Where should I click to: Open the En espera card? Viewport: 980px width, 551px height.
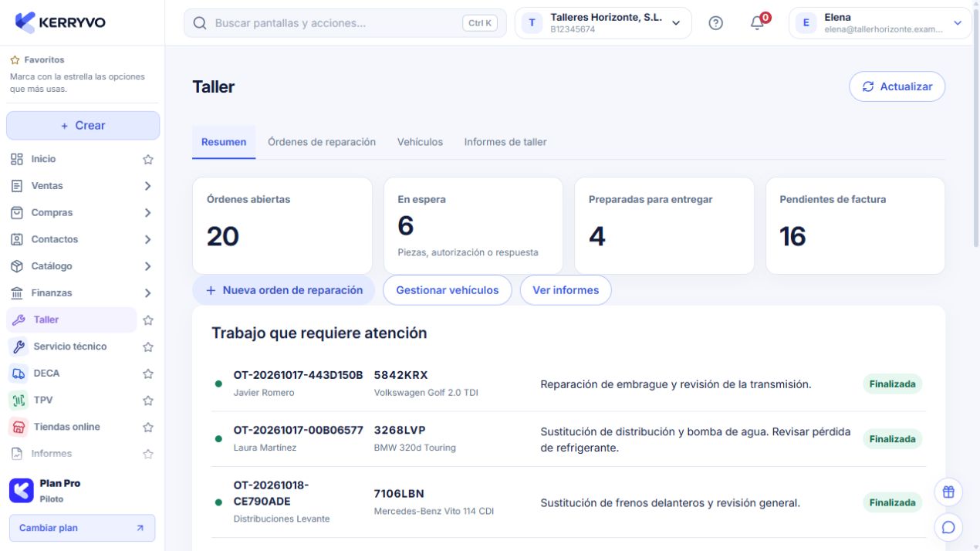point(473,225)
